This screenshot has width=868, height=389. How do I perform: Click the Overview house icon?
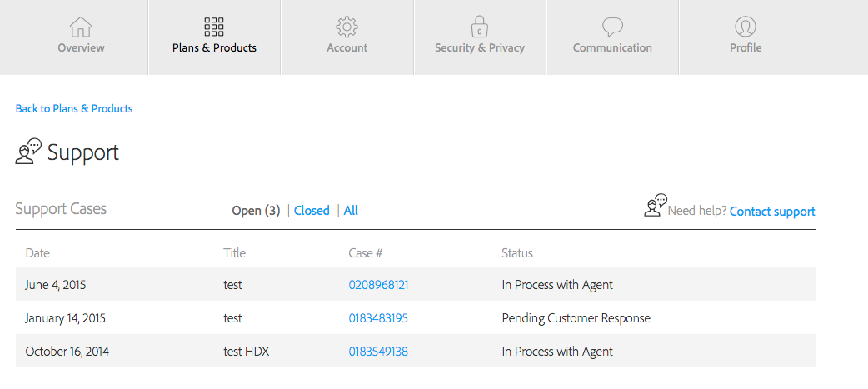81,27
